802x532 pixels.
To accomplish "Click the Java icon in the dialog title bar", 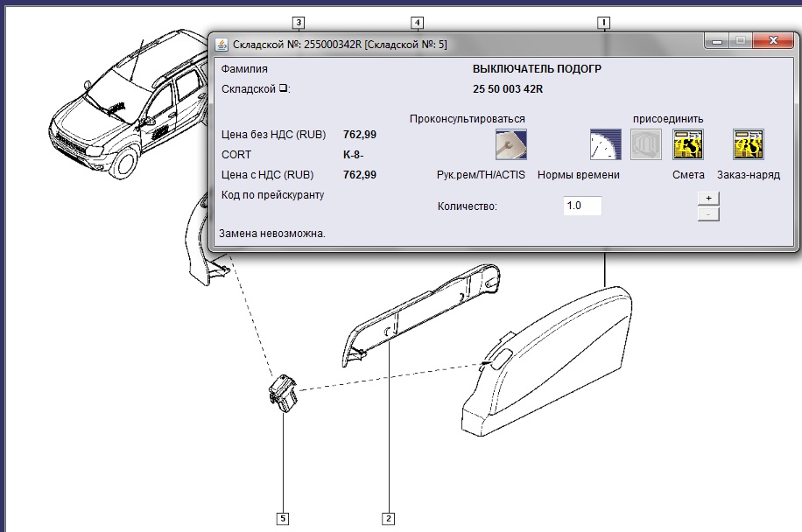I will pos(222,45).
